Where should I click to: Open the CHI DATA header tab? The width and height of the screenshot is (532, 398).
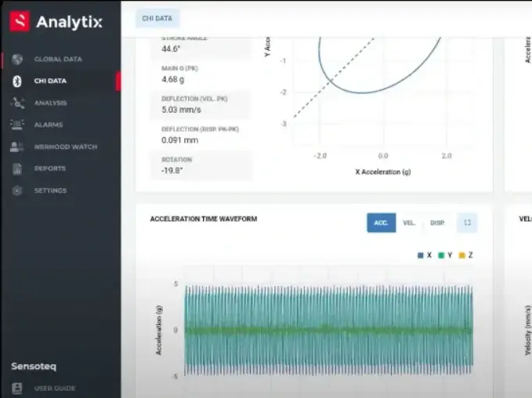click(157, 18)
